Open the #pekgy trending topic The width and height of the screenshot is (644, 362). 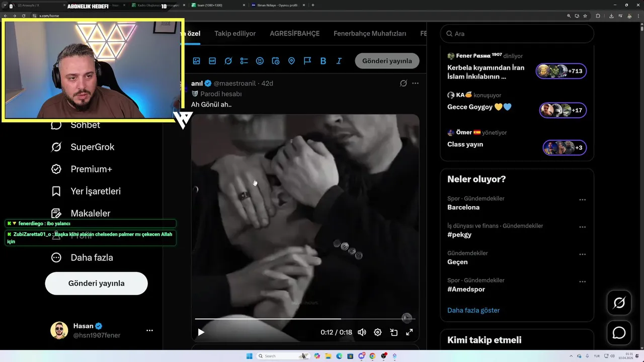click(459, 235)
